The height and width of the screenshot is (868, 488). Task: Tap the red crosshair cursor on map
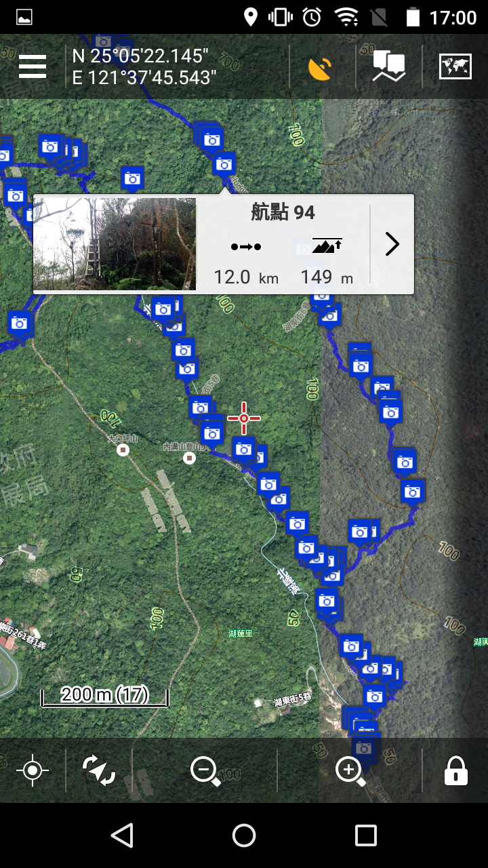[x=244, y=418]
